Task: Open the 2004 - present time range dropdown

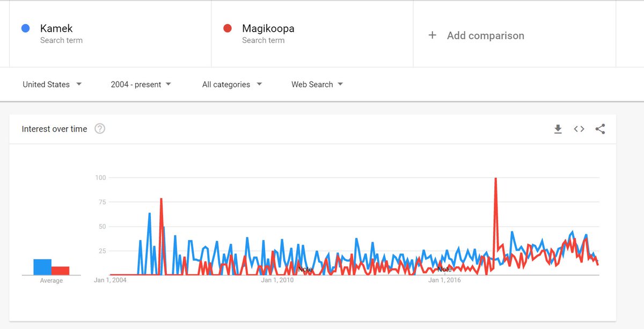Action: (x=141, y=84)
